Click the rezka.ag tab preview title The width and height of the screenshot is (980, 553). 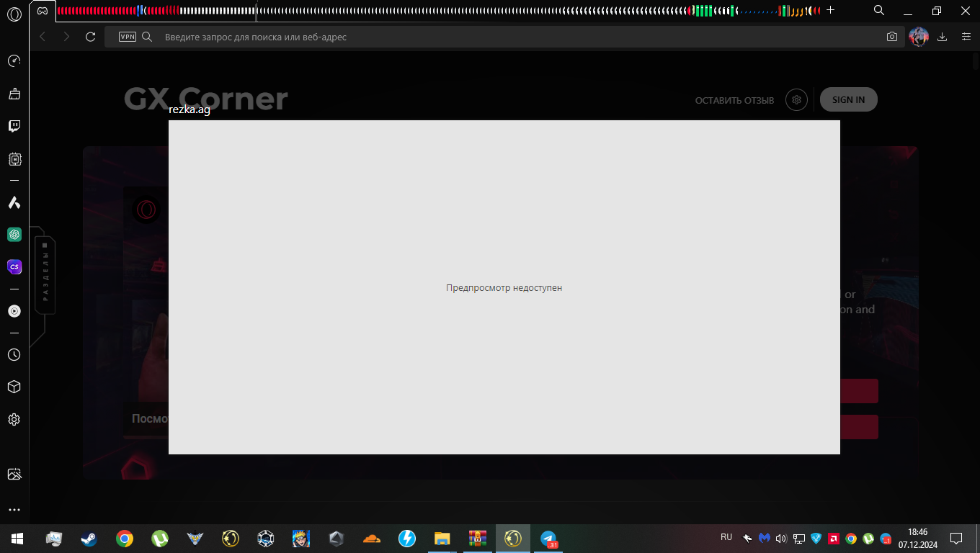pyautogui.click(x=190, y=109)
